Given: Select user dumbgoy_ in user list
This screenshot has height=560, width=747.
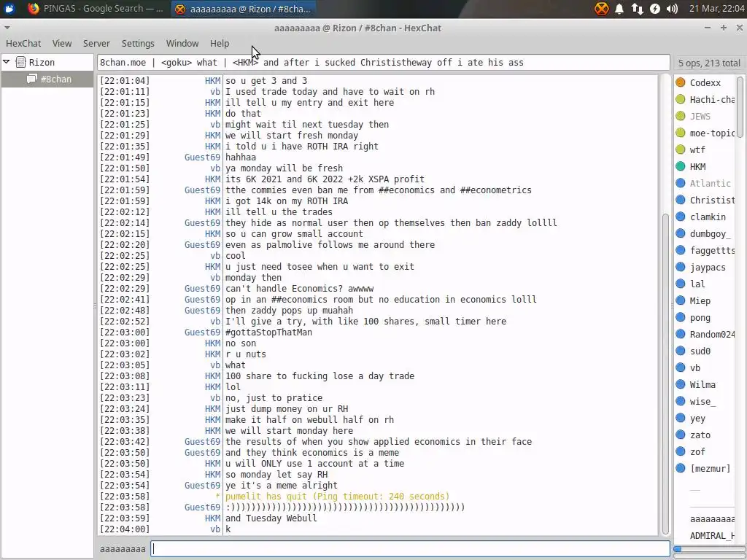Looking at the screenshot, I should 710,233.
